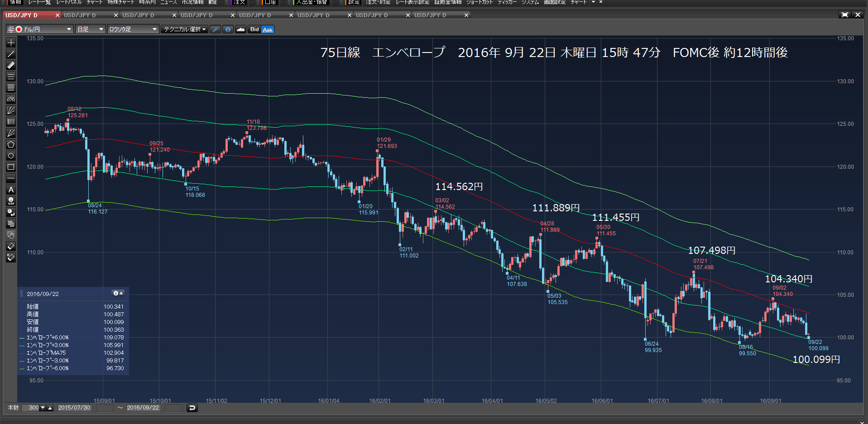The image size is (868, 424).
Task: Click the エンベロープMA75 legend row
Action: [x=72, y=353]
